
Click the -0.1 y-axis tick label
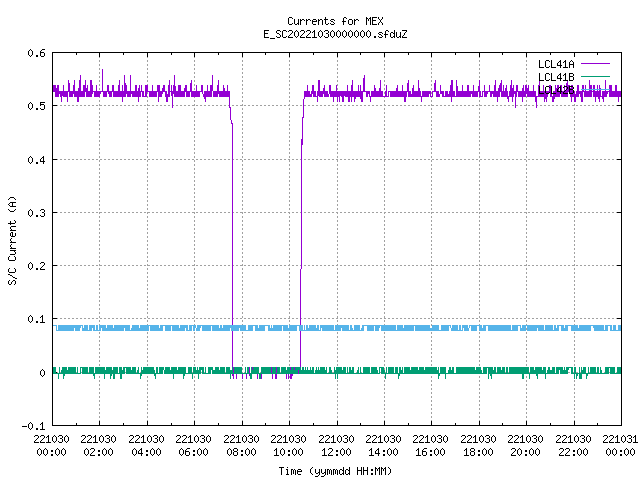coord(33,426)
